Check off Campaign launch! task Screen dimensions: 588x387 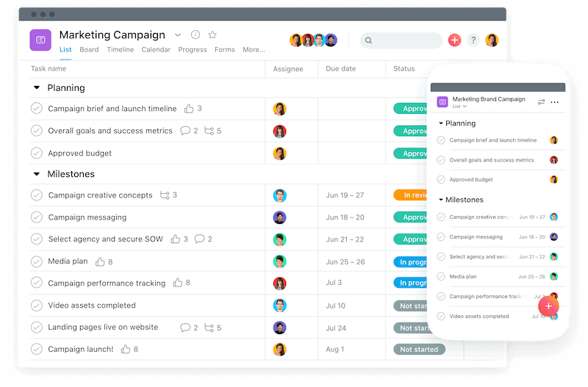(x=36, y=349)
